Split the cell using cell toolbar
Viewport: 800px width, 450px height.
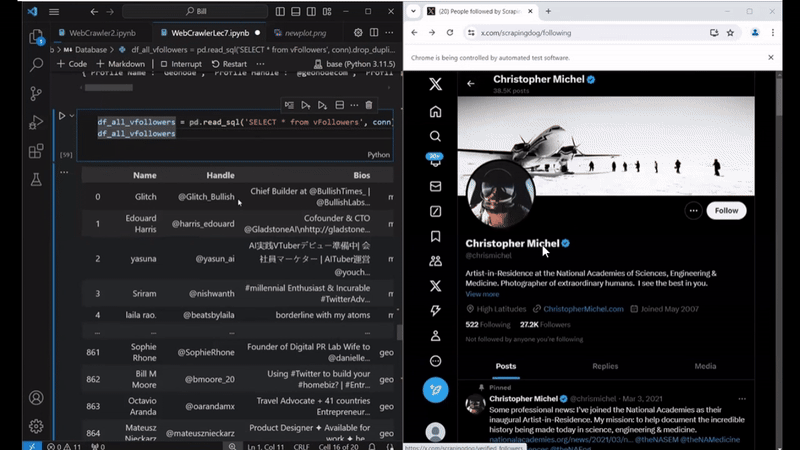(x=339, y=105)
